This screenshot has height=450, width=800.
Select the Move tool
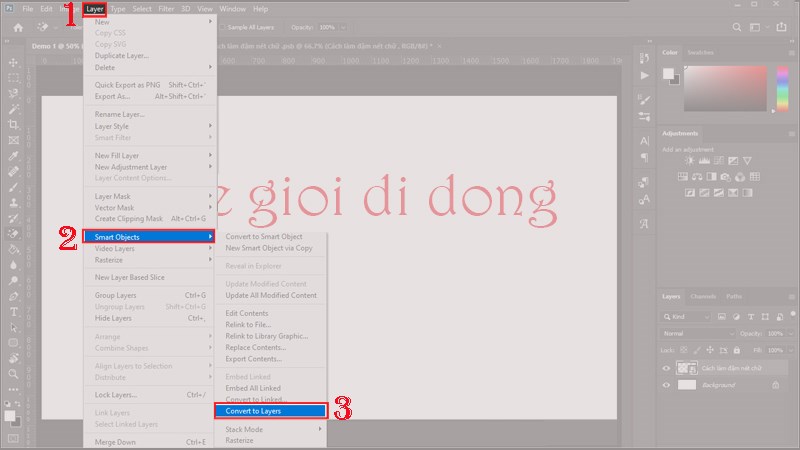pyautogui.click(x=14, y=62)
